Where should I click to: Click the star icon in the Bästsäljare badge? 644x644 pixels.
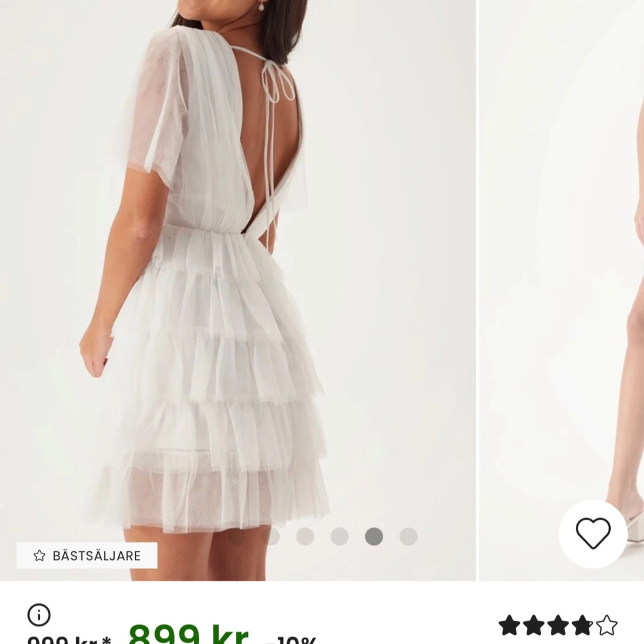point(39,556)
